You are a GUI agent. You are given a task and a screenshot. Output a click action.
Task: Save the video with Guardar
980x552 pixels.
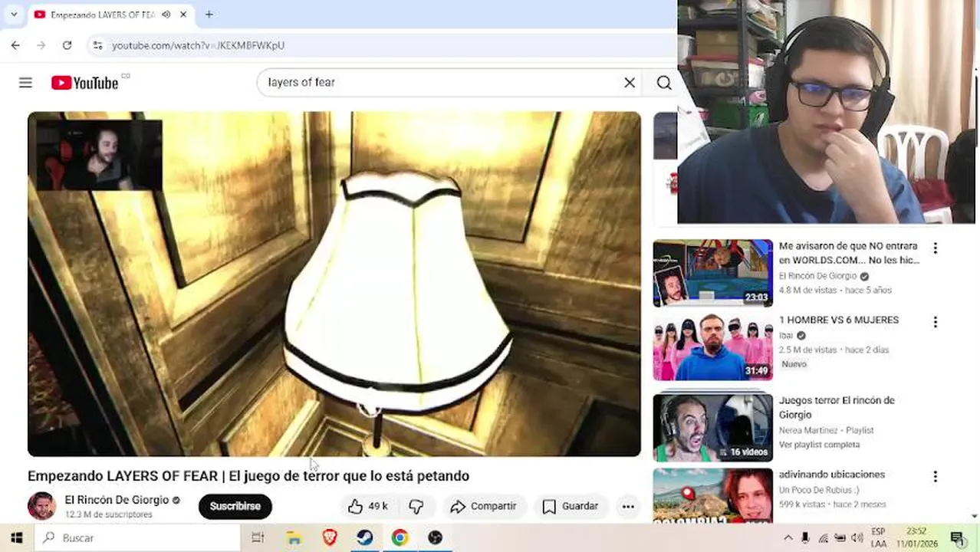(571, 506)
